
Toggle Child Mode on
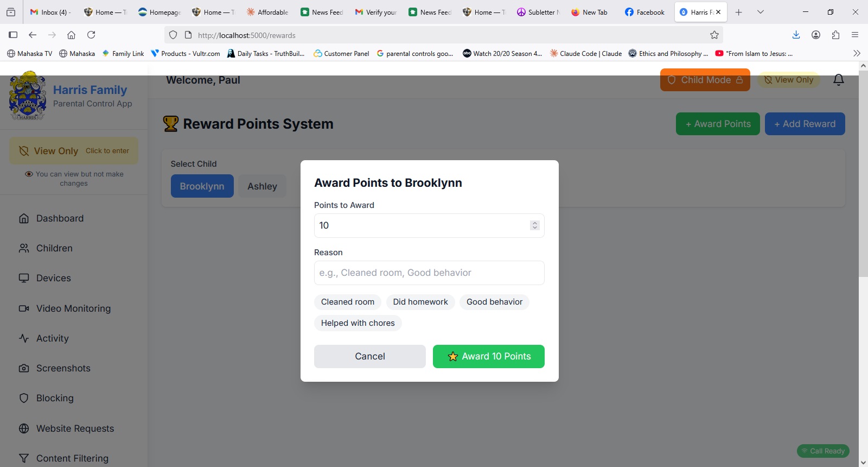tap(705, 80)
